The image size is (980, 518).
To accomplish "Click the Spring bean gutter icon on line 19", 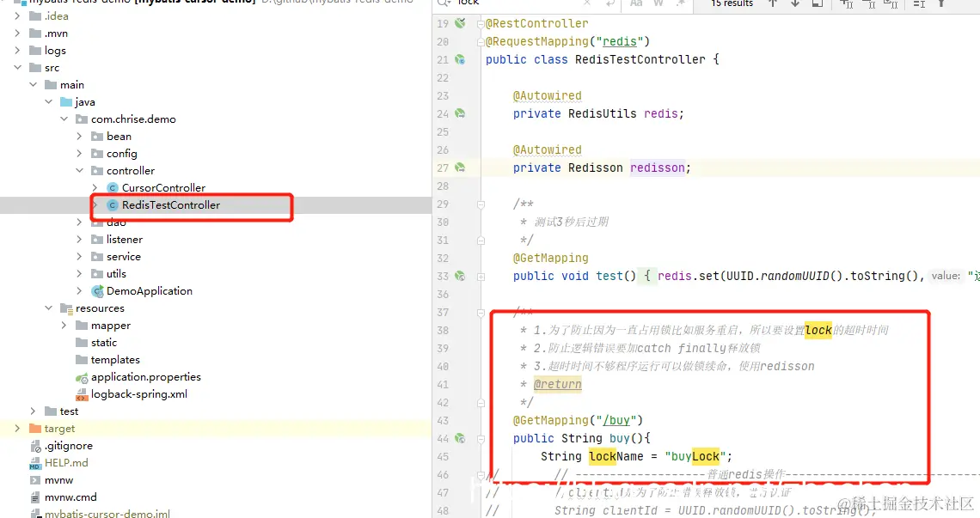I will point(460,23).
